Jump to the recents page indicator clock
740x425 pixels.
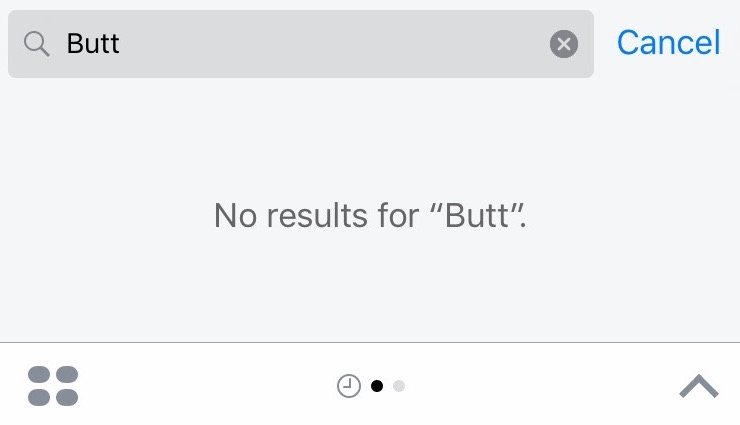tap(348, 386)
